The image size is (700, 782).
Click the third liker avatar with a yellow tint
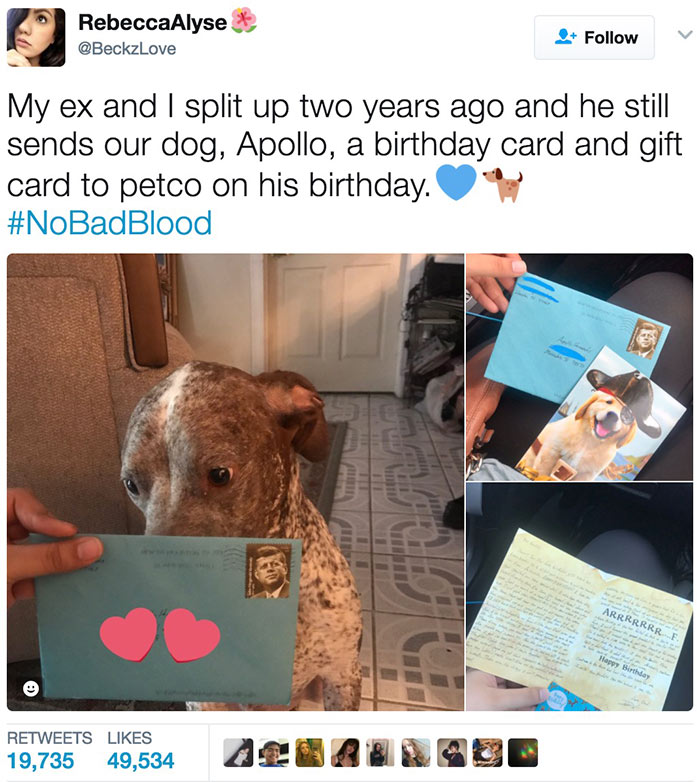coord(310,753)
